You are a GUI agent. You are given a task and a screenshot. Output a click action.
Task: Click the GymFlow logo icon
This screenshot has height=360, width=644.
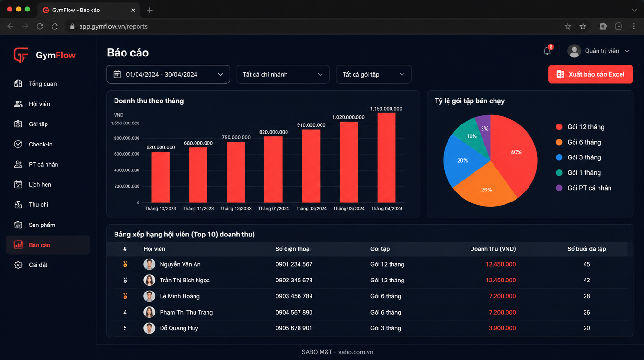pos(21,55)
